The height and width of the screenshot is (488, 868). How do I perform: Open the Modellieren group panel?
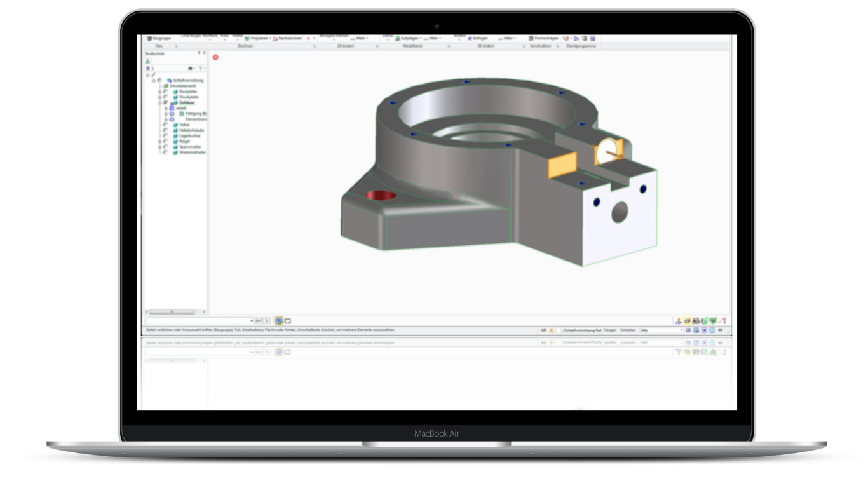coord(414,46)
